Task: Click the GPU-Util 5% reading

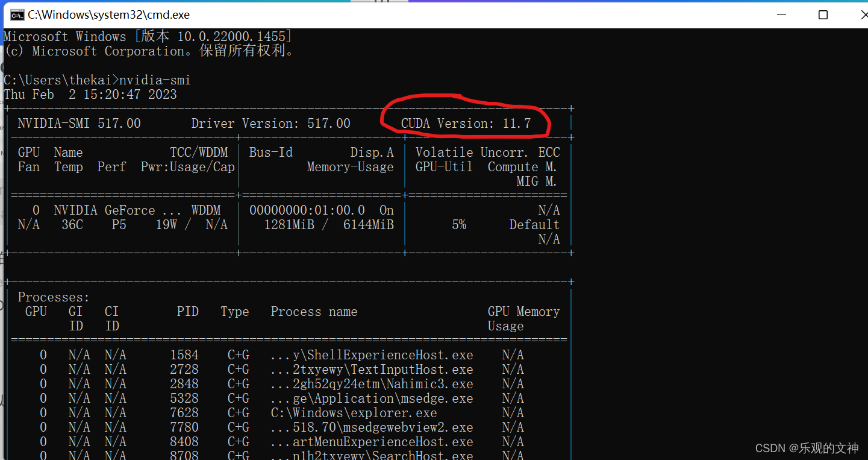Action: click(459, 224)
